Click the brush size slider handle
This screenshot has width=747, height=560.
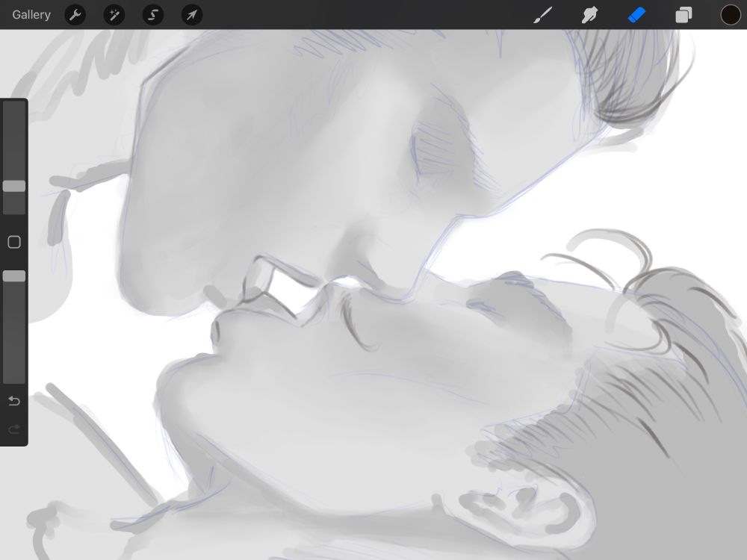(x=14, y=186)
